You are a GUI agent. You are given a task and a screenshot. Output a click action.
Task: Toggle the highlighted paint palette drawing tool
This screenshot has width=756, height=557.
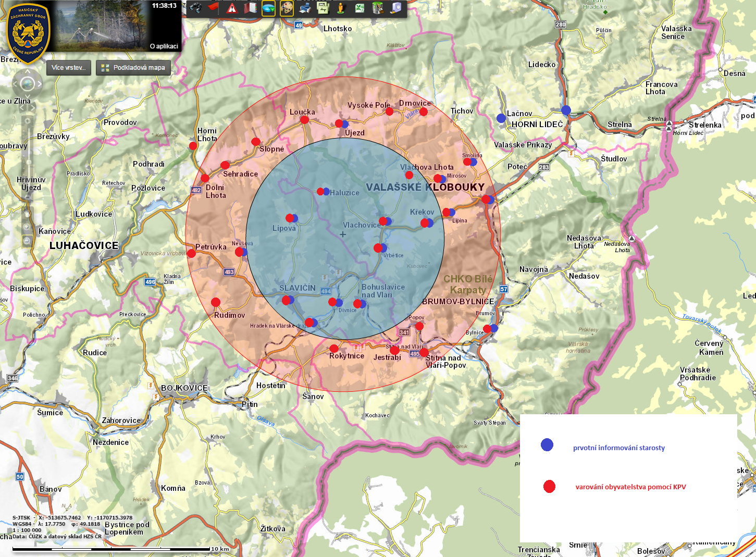tap(287, 8)
